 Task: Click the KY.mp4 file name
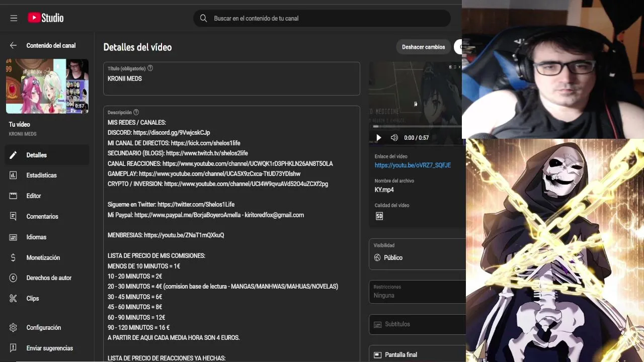pyautogui.click(x=384, y=190)
